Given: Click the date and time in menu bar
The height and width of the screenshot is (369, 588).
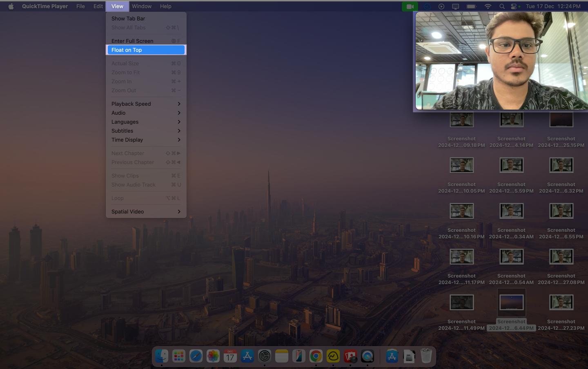Looking at the screenshot, I should point(553,7).
